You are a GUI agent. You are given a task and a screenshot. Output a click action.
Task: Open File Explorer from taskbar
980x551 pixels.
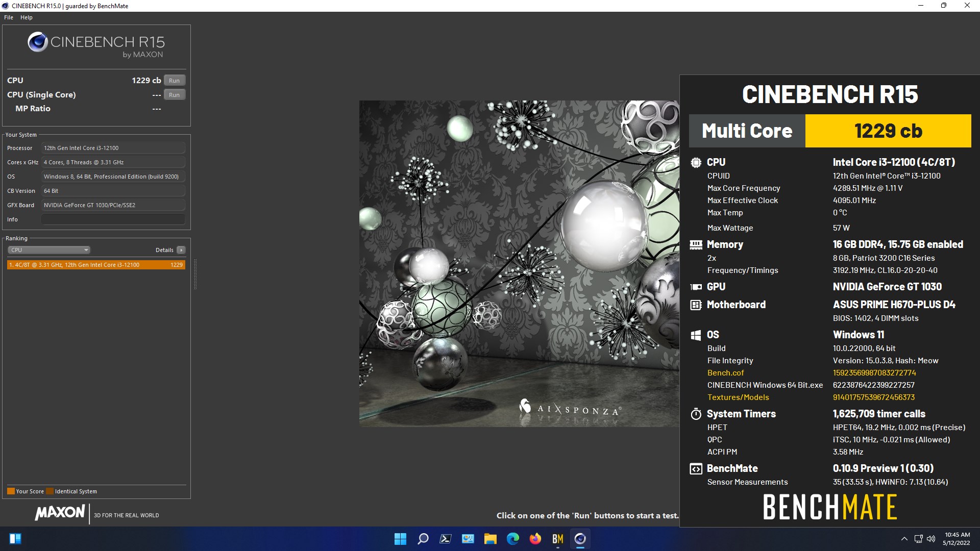(x=490, y=539)
